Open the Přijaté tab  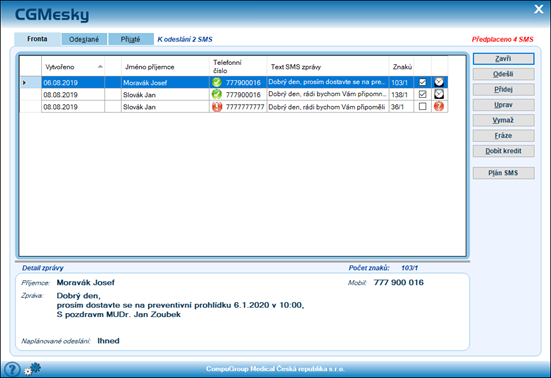point(131,39)
